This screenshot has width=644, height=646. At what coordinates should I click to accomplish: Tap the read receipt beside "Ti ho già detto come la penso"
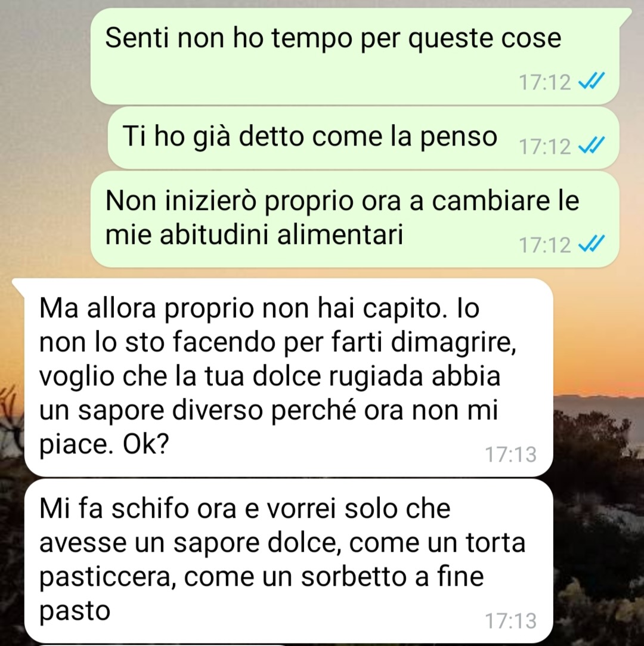pyautogui.click(x=592, y=146)
